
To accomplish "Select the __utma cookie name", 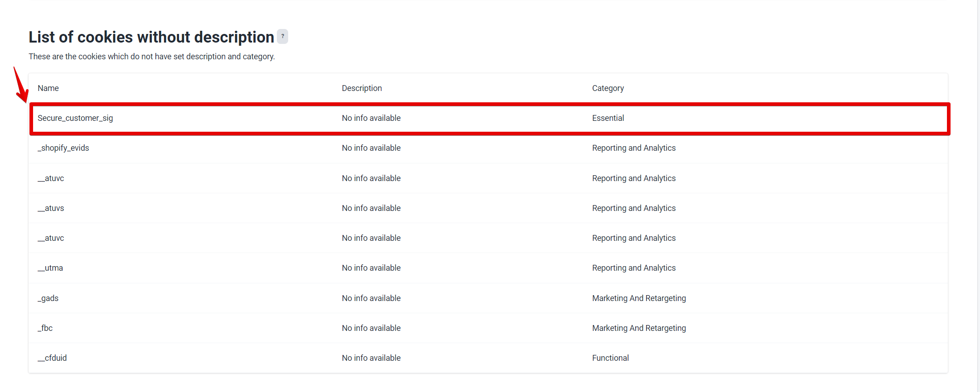I will (50, 268).
